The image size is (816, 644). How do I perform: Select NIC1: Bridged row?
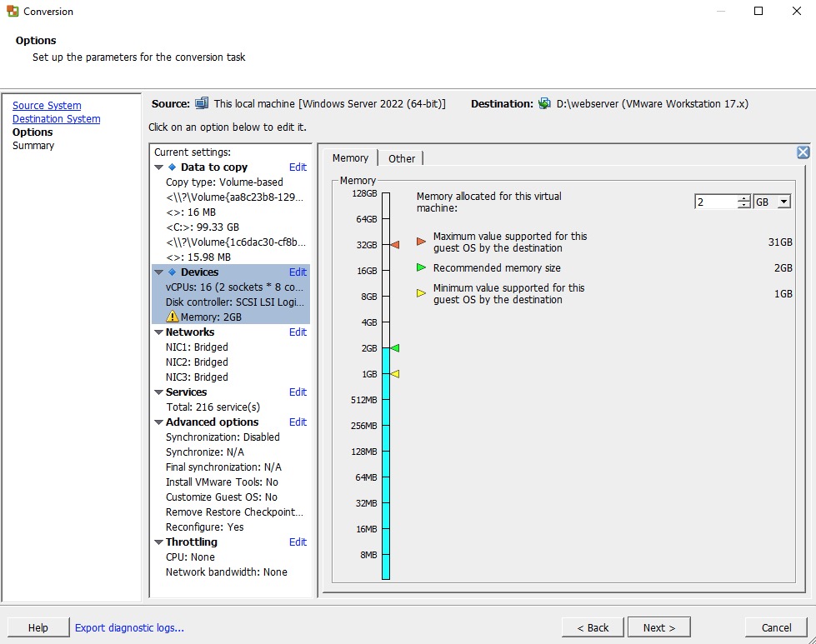tap(231, 347)
